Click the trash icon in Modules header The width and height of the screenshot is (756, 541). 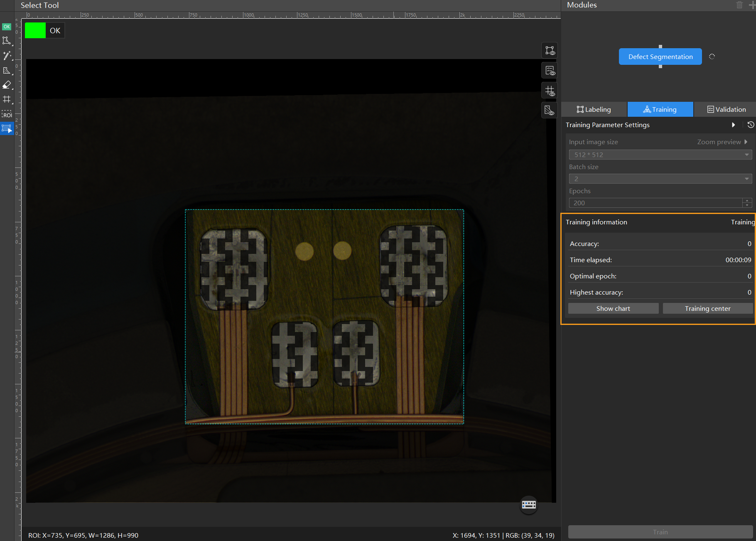click(739, 5)
